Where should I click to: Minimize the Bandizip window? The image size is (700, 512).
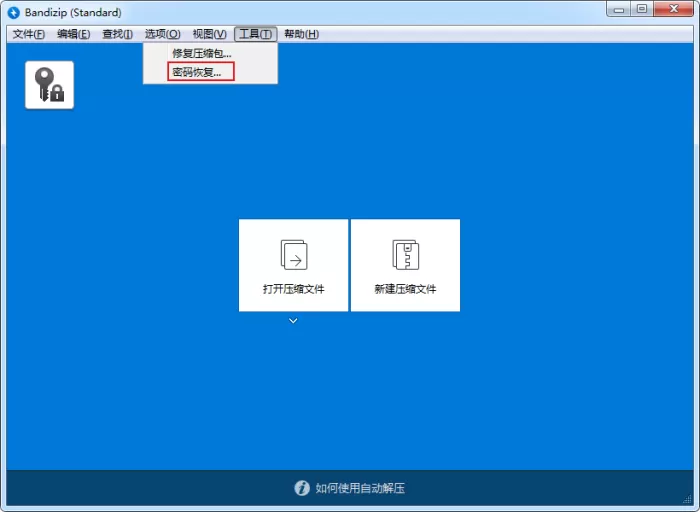[x=619, y=9]
